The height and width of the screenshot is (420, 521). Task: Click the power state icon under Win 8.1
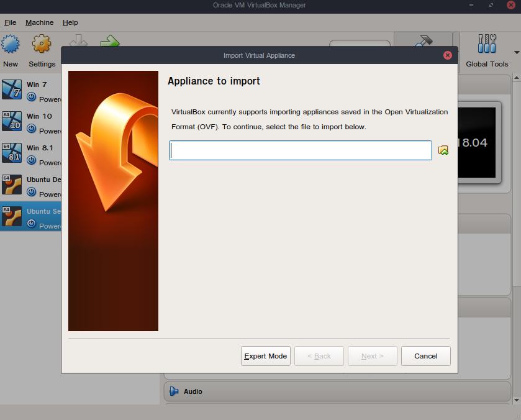coord(31,160)
